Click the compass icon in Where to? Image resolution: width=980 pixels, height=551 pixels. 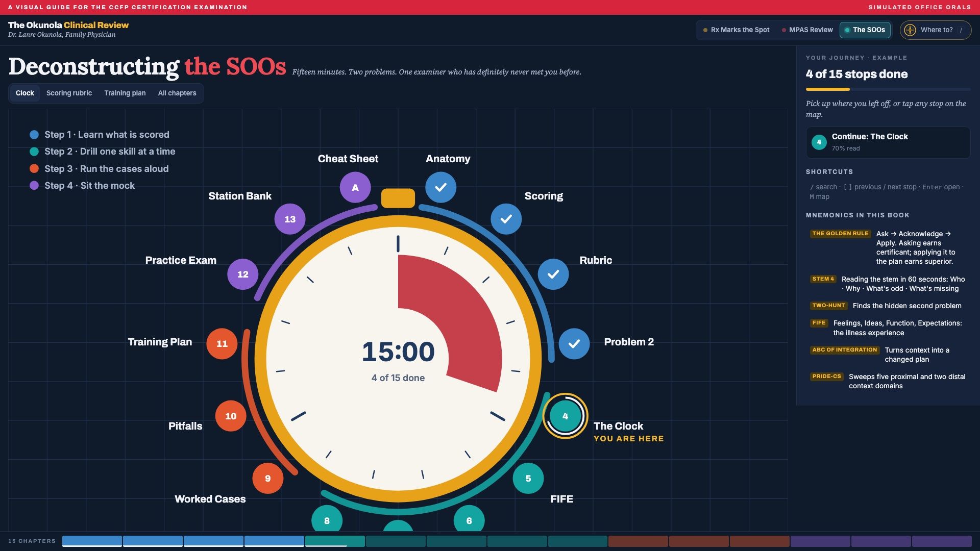(910, 30)
